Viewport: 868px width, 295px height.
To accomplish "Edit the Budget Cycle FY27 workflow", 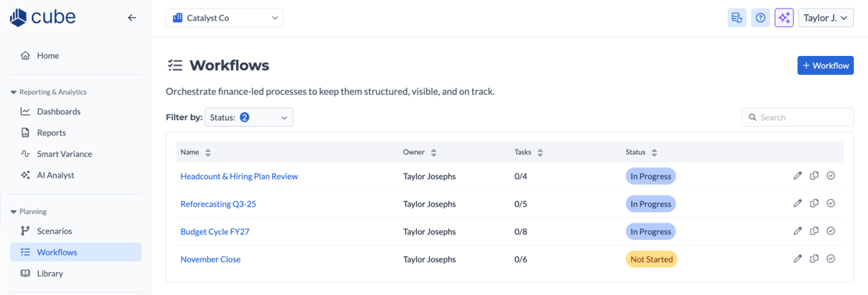I will pos(797,231).
